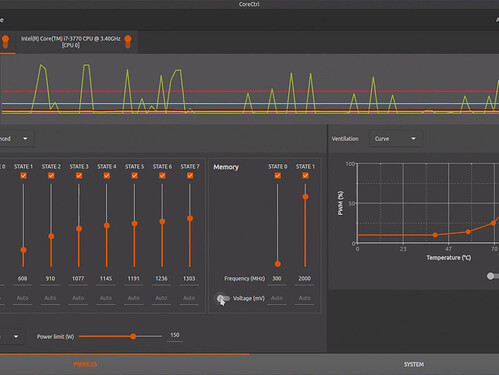The image size is (499, 375).
Task: Open the Ventilation Curve dropdown
Action: (396, 139)
